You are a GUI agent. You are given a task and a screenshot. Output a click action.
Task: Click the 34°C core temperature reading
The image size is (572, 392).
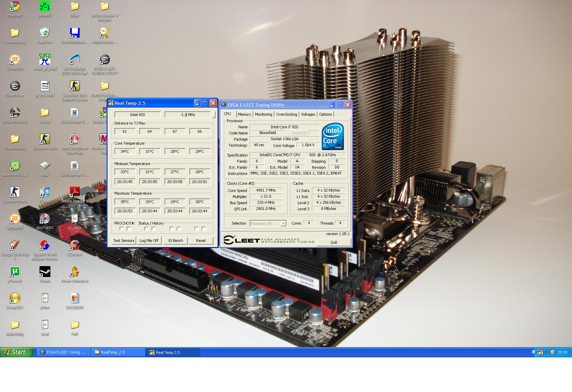125,151
